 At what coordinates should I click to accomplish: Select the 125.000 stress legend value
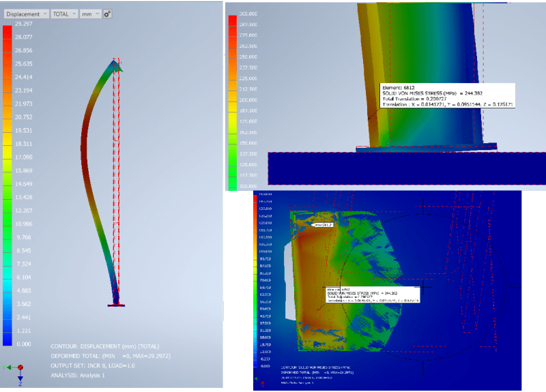coord(248,165)
